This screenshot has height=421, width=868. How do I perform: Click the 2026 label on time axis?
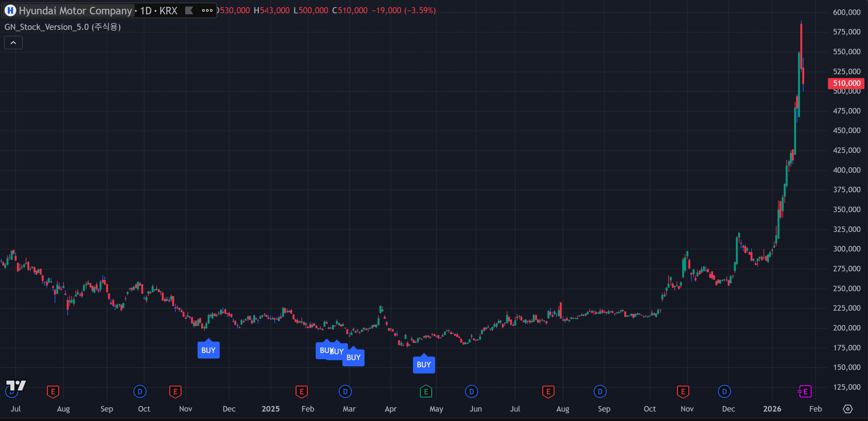click(x=772, y=409)
